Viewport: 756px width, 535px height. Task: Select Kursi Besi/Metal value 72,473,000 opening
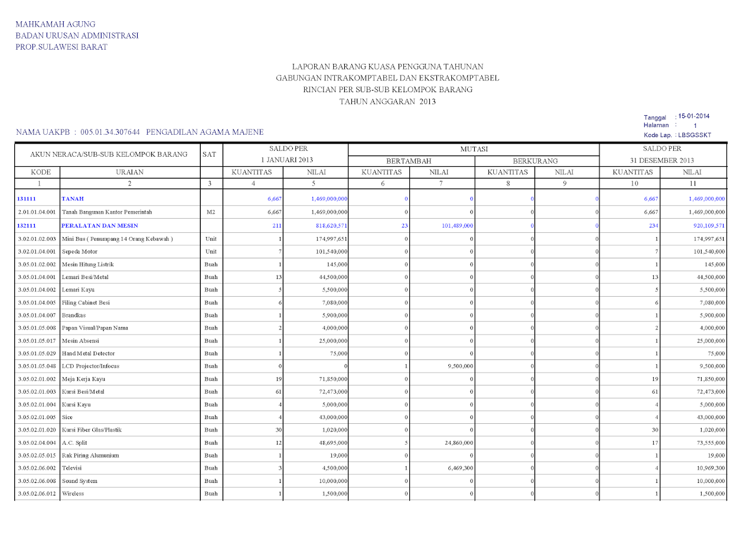click(x=333, y=392)
